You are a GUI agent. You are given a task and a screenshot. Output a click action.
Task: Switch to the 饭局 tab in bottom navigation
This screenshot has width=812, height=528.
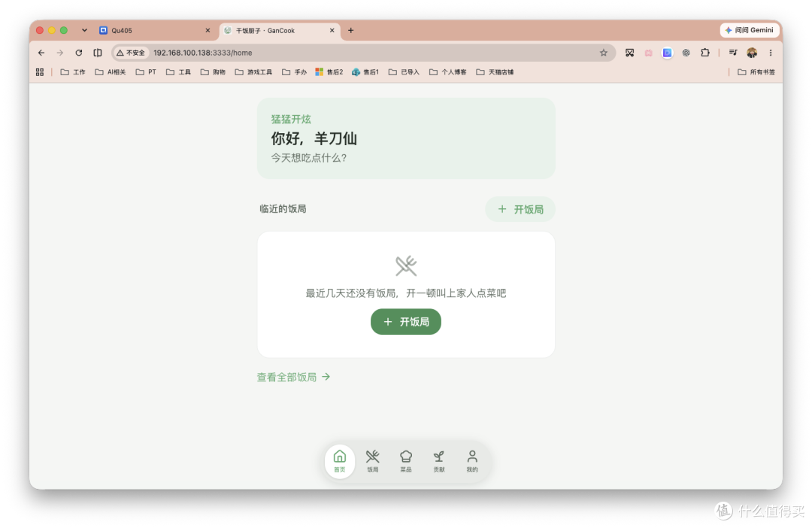pyautogui.click(x=373, y=460)
